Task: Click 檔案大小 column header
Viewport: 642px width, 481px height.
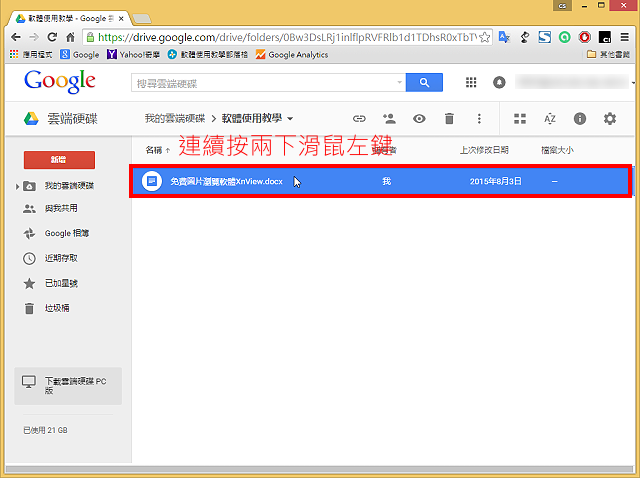Action: click(x=557, y=151)
